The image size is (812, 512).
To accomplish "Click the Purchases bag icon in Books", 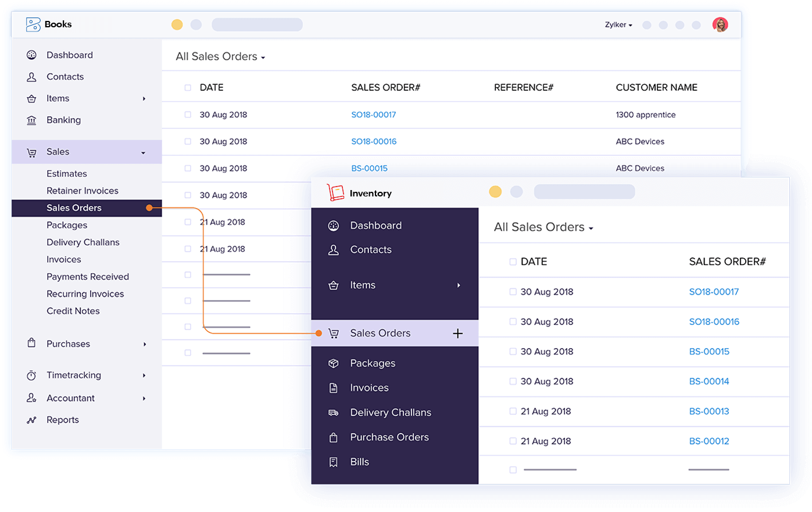I will click(31, 343).
